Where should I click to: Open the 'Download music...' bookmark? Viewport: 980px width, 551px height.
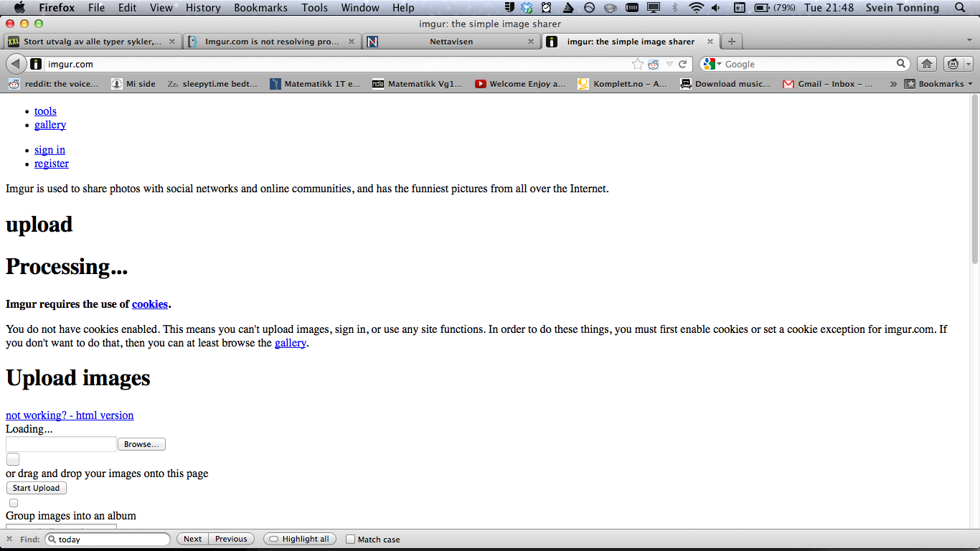click(x=726, y=84)
